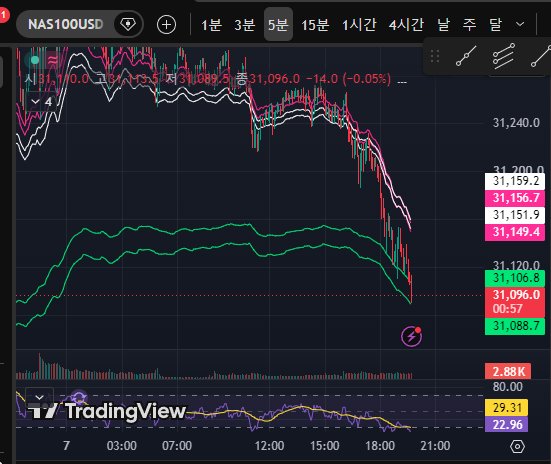Click the 18:00 time axis label
This screenshot has width=551, height=464.
[380, 446]
